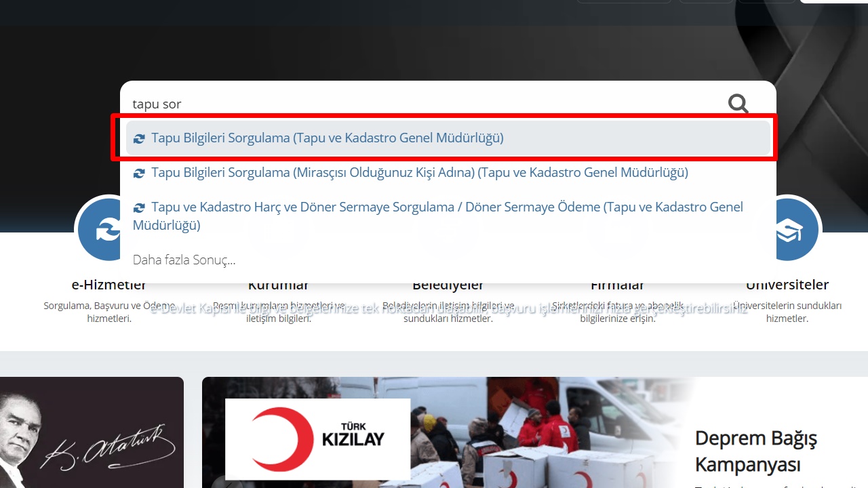Go to the Kurumlar category

pyautogui.click(x=278, y=285)
